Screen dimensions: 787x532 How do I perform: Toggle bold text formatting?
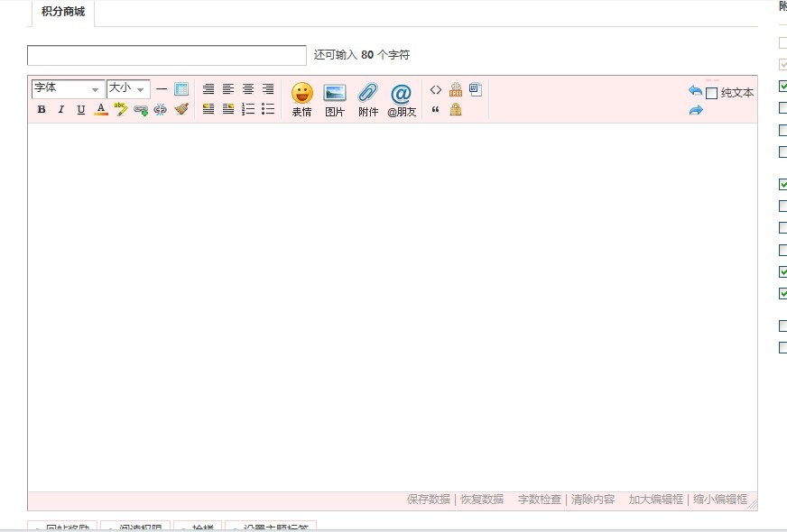42,109
